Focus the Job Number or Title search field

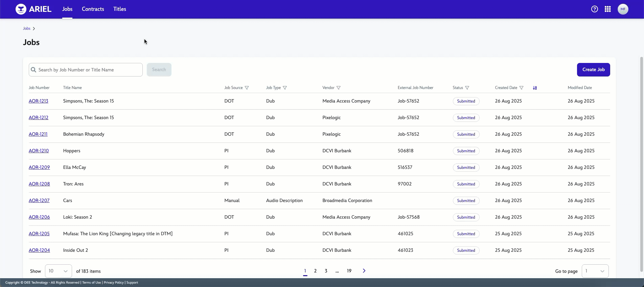(86, 70)
